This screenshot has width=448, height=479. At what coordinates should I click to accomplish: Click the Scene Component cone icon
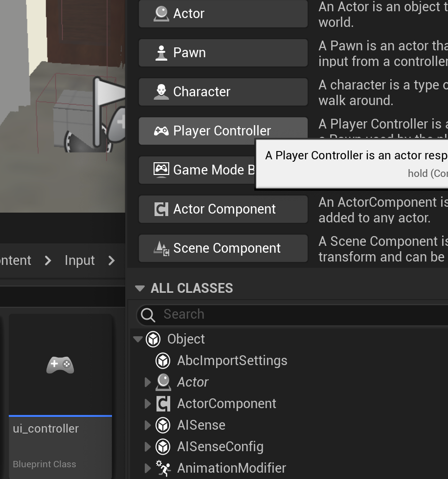pos(161,248)
